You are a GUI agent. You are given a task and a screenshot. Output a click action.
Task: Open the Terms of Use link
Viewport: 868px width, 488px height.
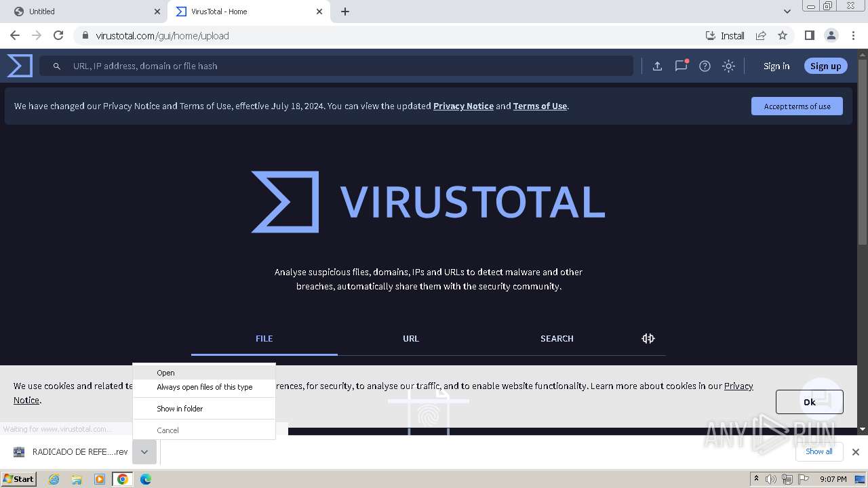click(540, 106)
